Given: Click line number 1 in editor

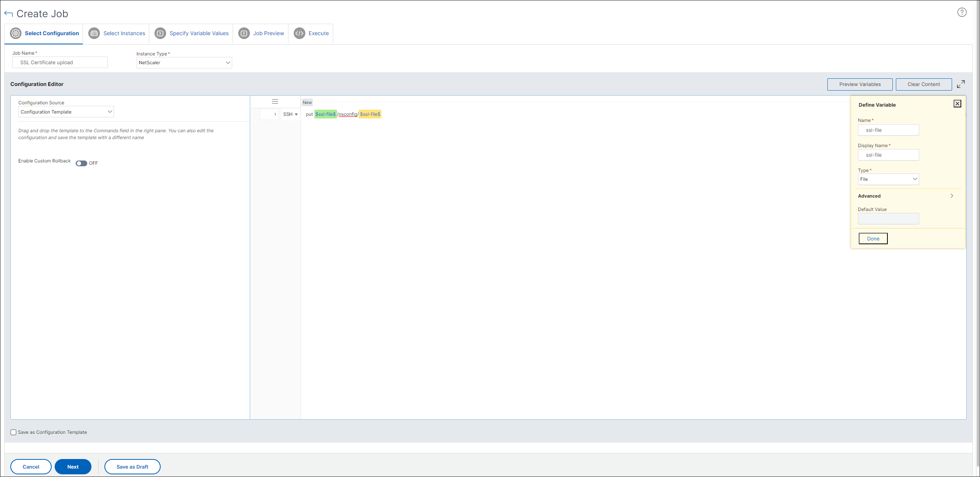Looking at the screenshot, I should coord(270,114).
